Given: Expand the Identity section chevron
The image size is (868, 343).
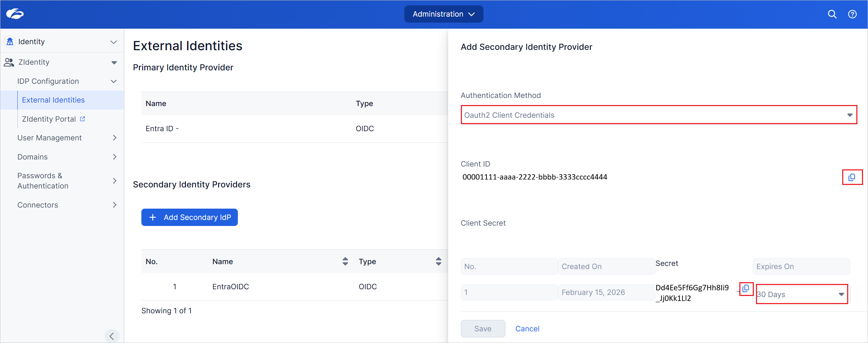Looking at the screenshot, I should tap(114, 42).
